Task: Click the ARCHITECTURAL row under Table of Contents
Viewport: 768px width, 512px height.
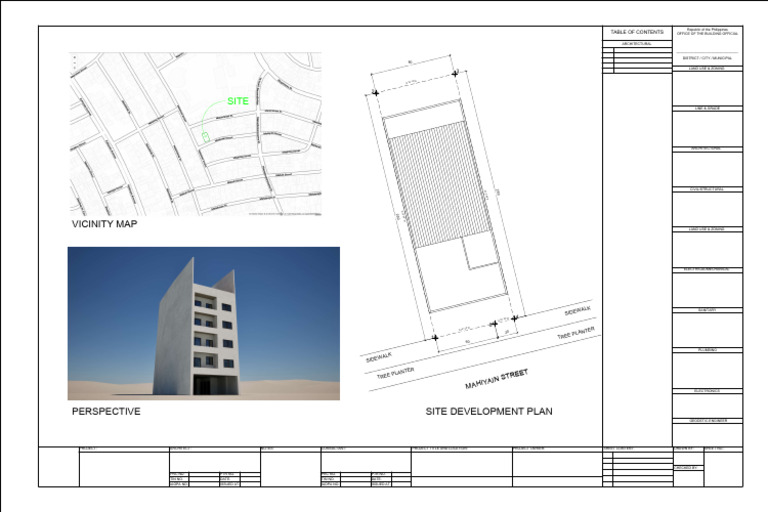Action: [637, 44]
